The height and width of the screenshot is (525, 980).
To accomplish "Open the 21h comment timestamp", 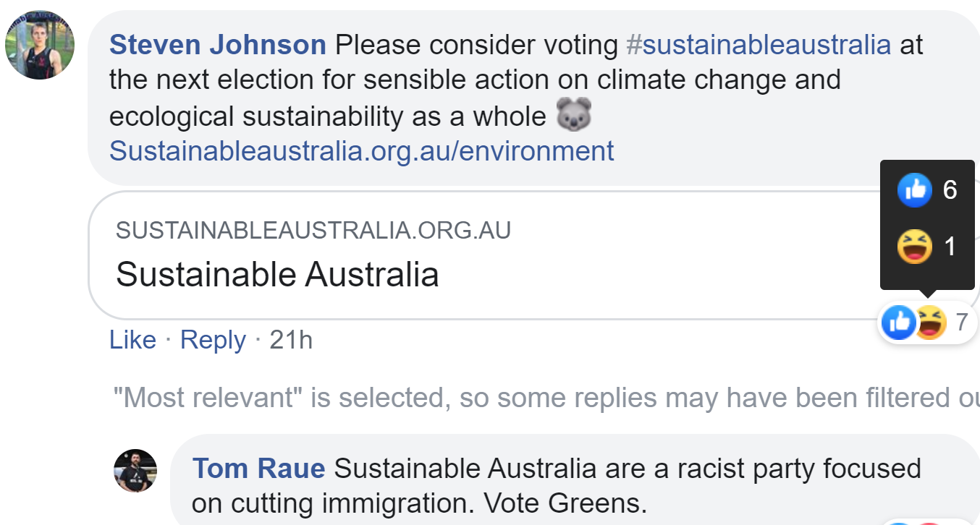I will pyautogui.click(x=291, y=340).
